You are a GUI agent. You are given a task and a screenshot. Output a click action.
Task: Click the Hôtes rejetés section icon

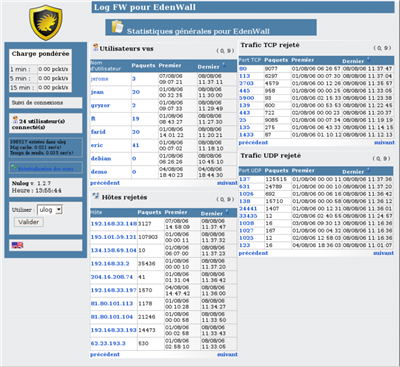tap(96, 196)
